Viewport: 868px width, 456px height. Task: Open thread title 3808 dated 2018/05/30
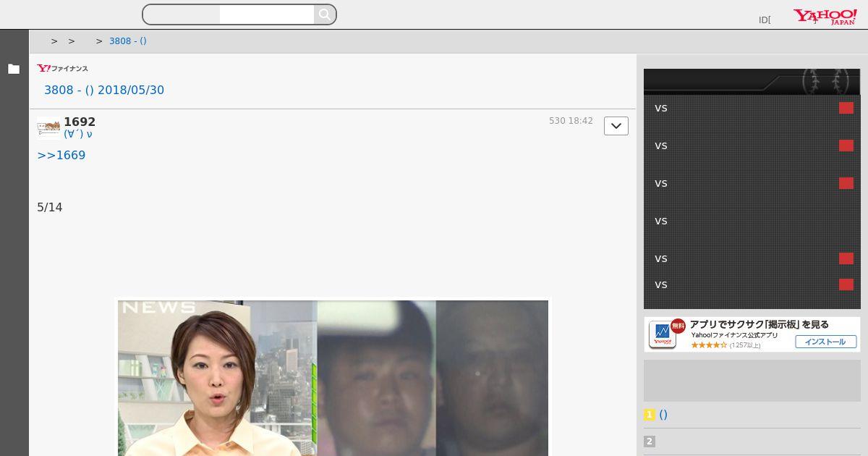[x=104, y=90]
